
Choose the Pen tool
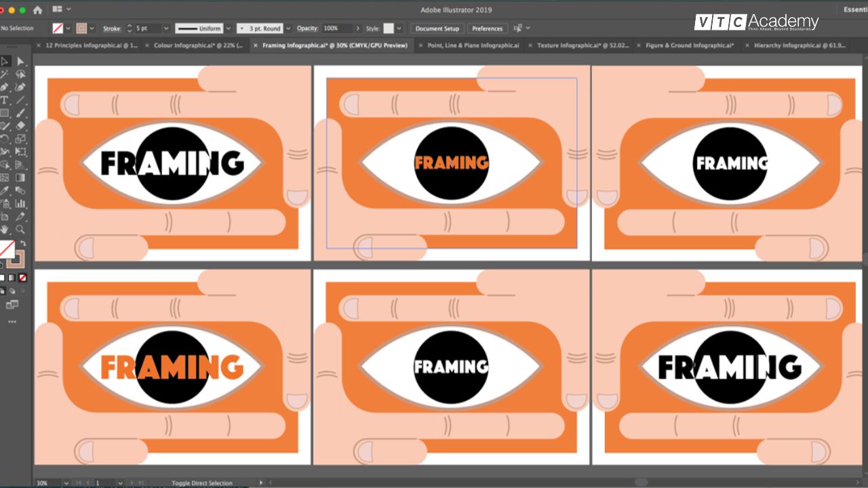[x=5, y=87]
